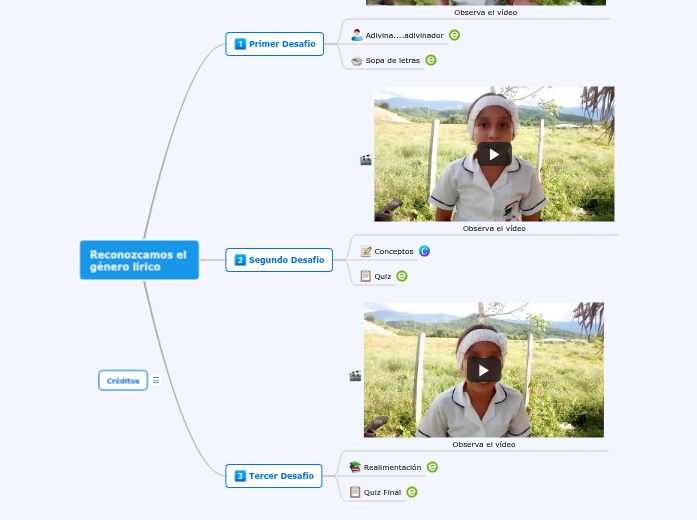The height and width of the screenshot is (520, 697).
Task: Click the Adivina adivinador person icon
Action: click(x=357, y=35)
